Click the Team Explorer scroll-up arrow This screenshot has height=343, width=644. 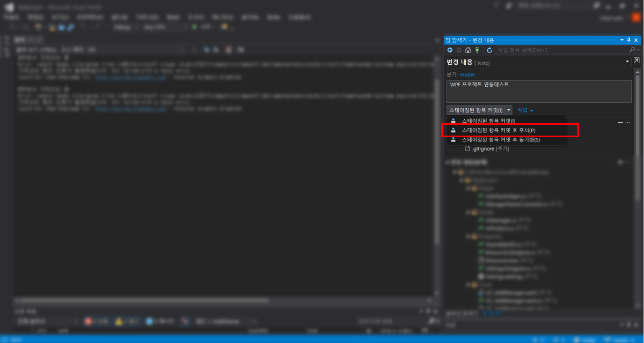[x=638, y=71]
